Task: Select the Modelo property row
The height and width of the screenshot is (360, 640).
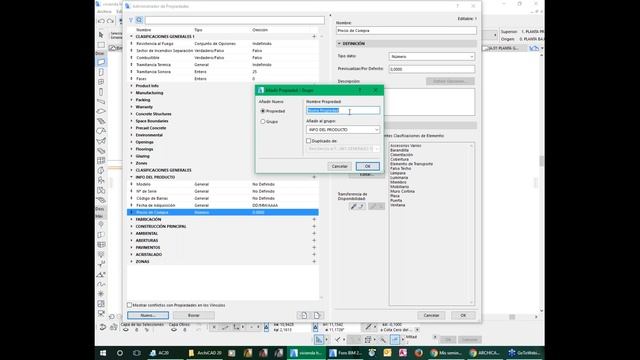Action: 223,184
